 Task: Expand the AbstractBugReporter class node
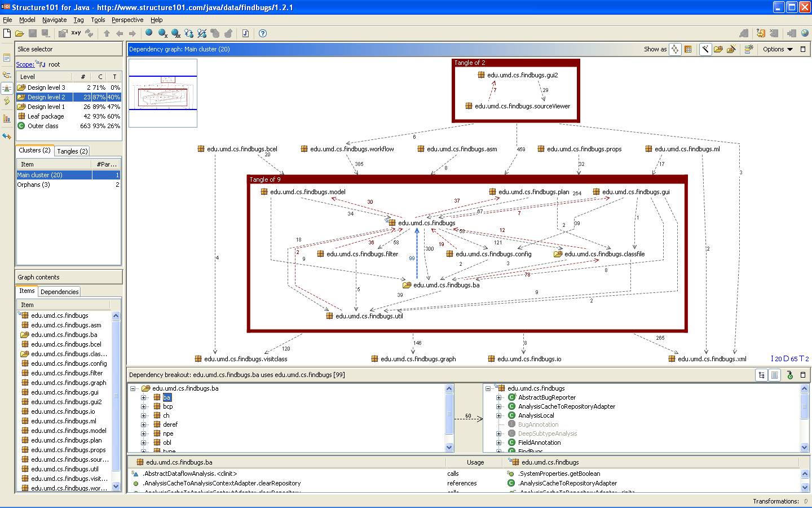(499, 397)
